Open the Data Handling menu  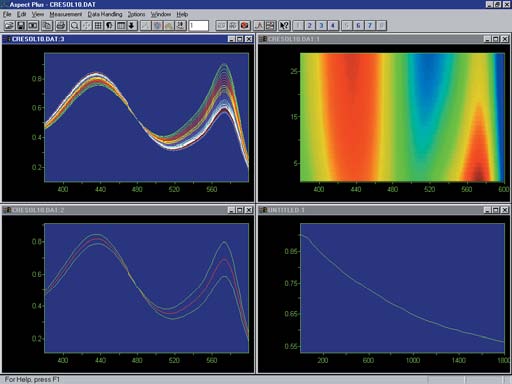(x=105, y=14)
